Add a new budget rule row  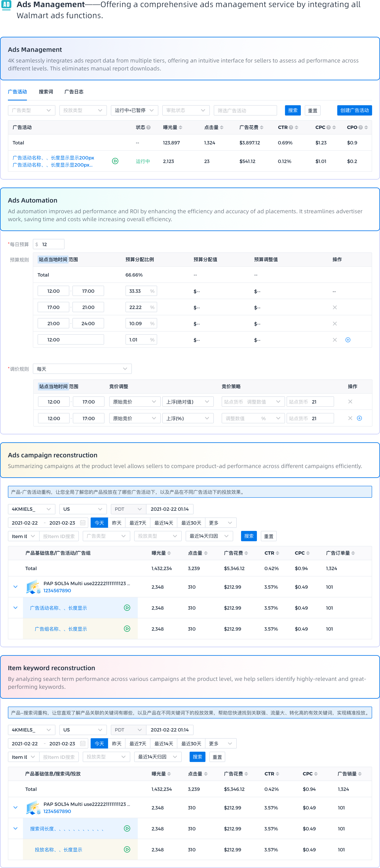tap(348, 340)
